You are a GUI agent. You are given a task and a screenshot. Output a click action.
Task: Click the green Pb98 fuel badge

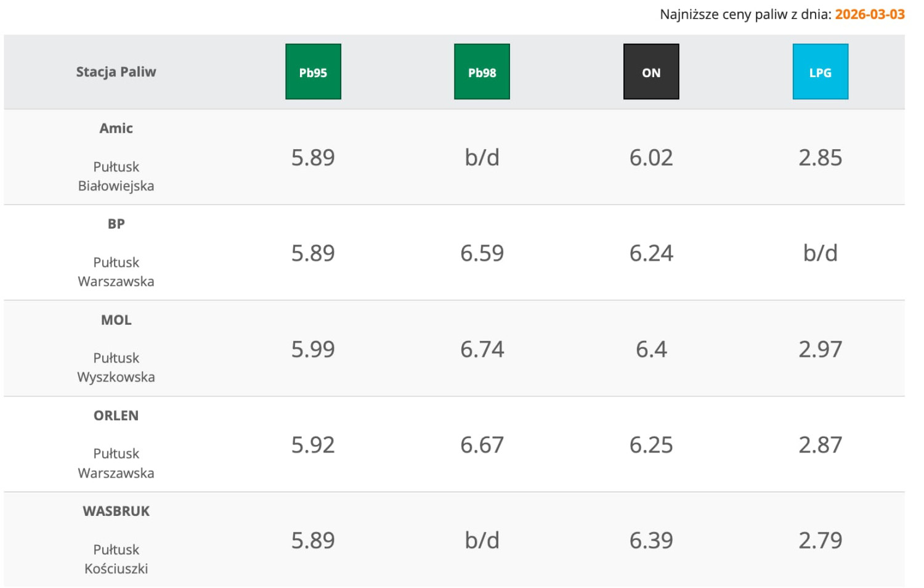[x=482, y=71]
